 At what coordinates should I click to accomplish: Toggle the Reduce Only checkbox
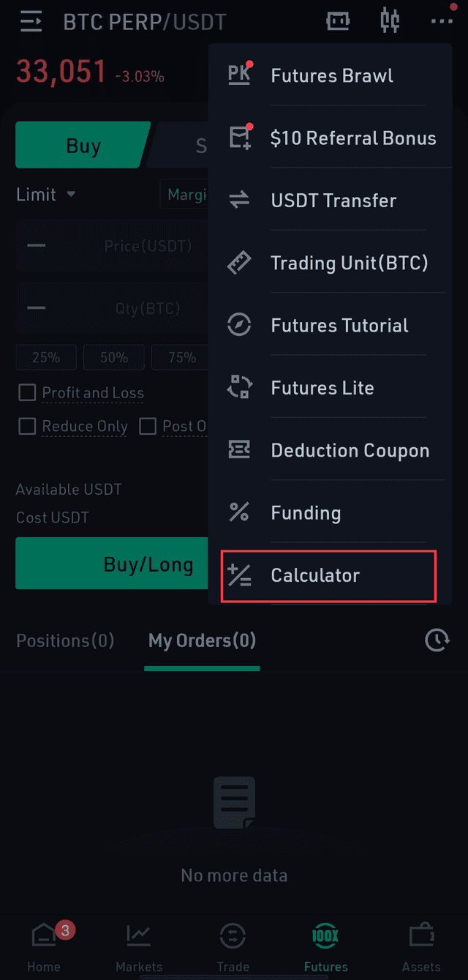click(27, 426)
